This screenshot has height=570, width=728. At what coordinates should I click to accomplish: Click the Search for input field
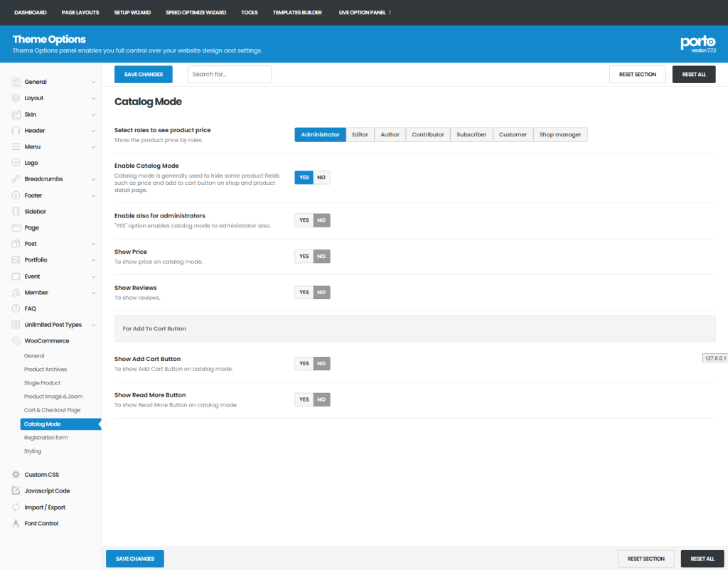[230, 75]
